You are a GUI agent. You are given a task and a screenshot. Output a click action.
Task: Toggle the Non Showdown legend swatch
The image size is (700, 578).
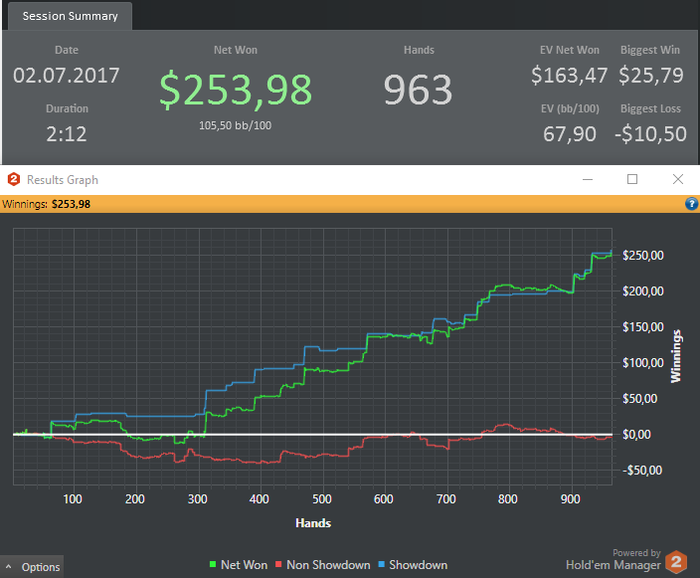(279, 565)
